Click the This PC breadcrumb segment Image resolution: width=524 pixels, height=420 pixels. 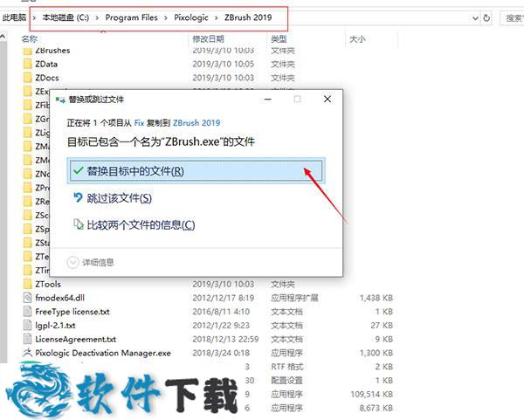14,17
